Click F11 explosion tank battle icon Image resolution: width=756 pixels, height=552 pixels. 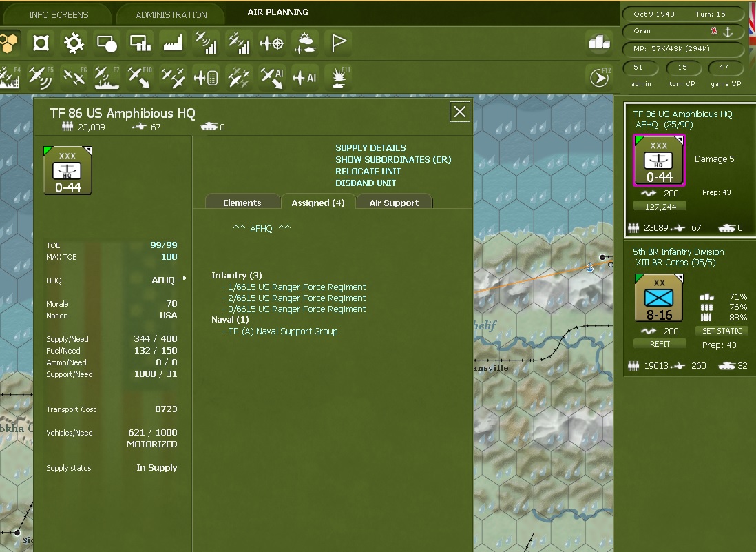(339, 77)
